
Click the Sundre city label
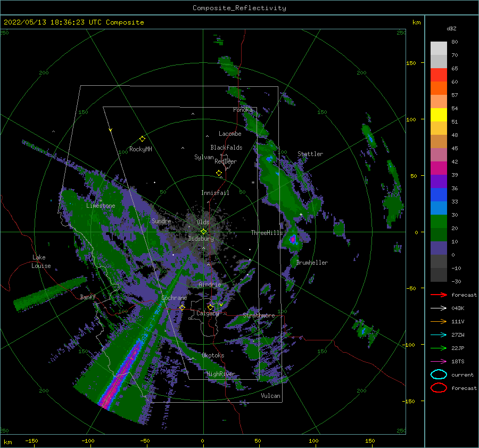(x=161, y=221)
